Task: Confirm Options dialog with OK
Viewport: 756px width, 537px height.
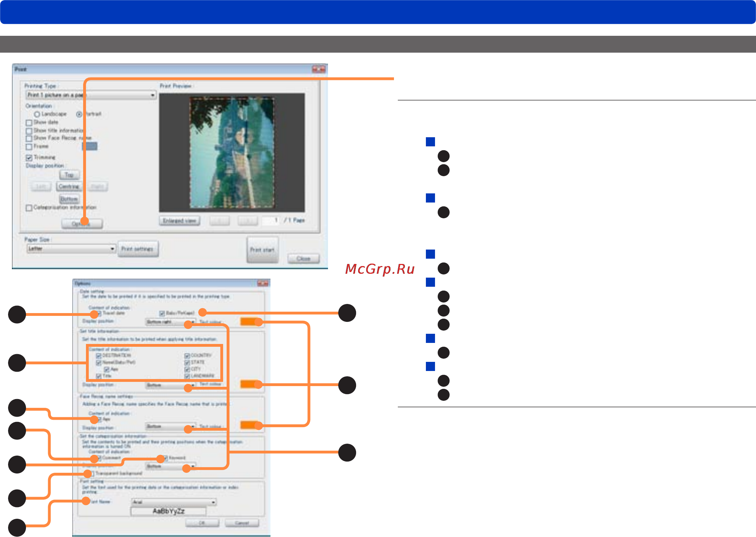Action: coord(202,523)
